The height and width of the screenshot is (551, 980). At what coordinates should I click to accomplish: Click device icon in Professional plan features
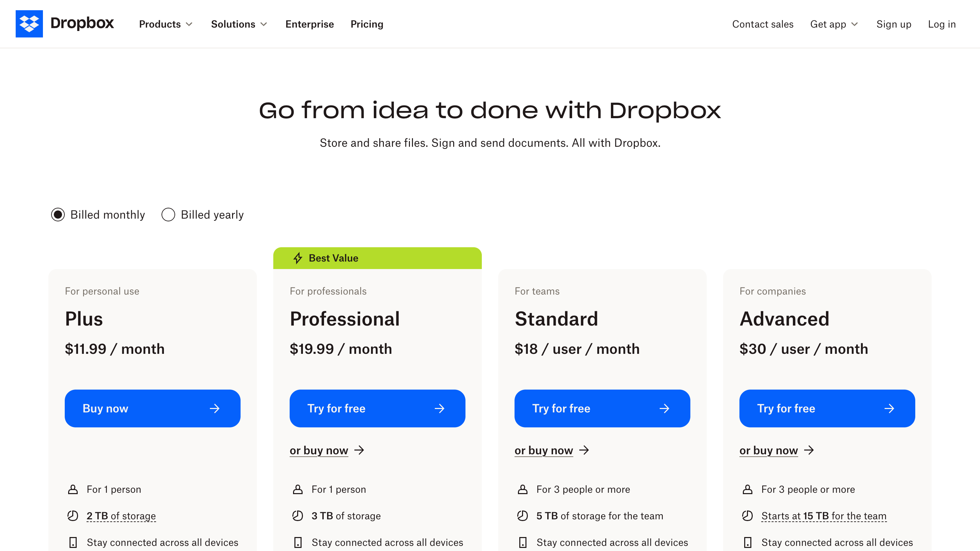pos(297,542)
